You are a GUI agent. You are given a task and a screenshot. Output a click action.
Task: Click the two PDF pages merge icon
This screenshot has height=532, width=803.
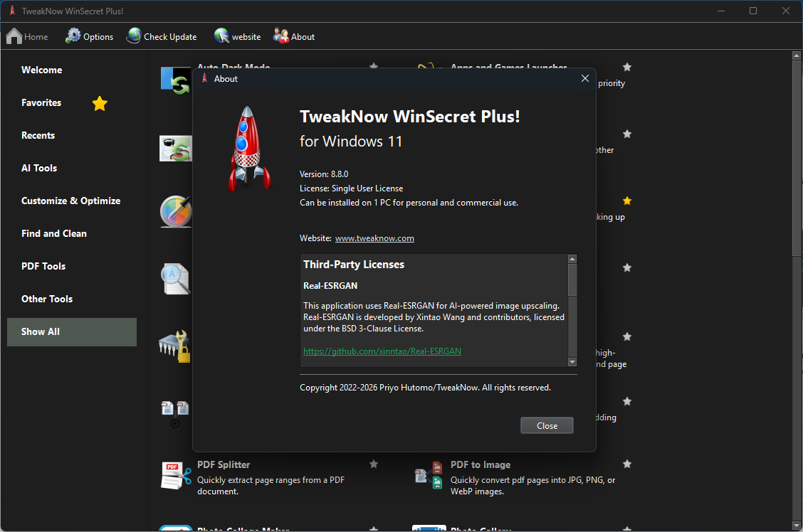point(175,413)
